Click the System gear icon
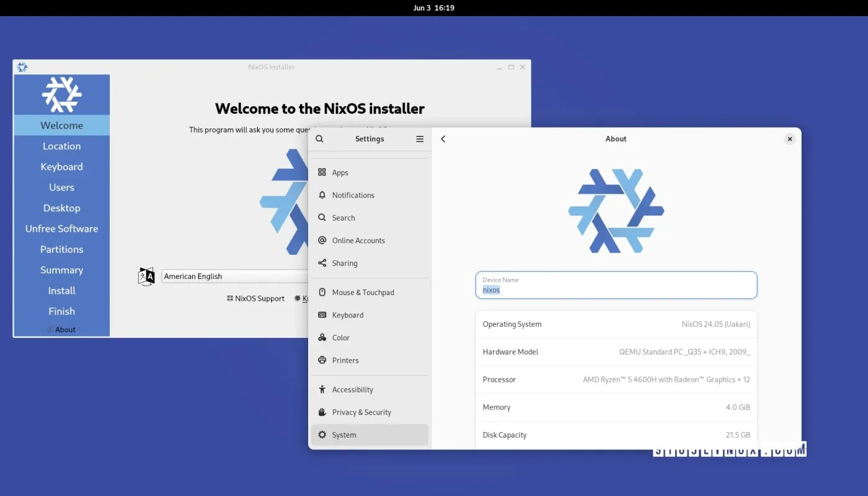 coord(322,435)
